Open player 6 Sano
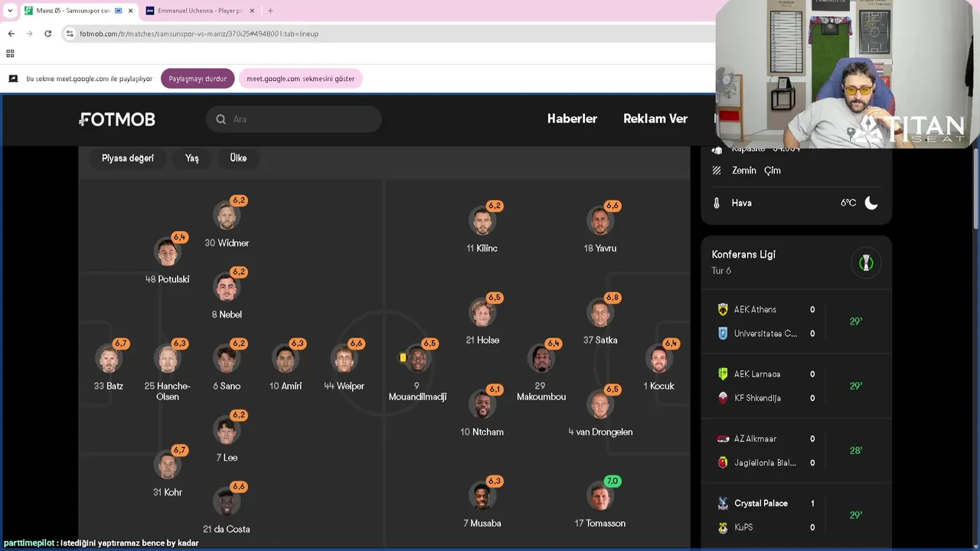980x551 pixels. coord(227,366)
